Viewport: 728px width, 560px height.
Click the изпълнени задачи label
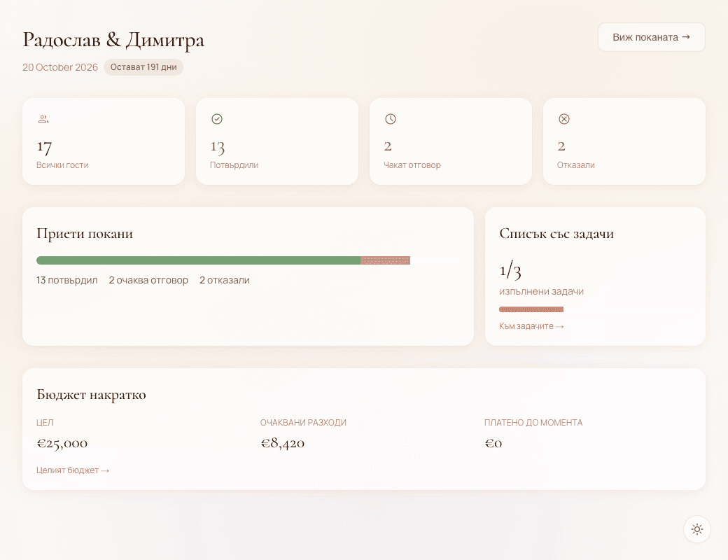(x=541, y=292)
